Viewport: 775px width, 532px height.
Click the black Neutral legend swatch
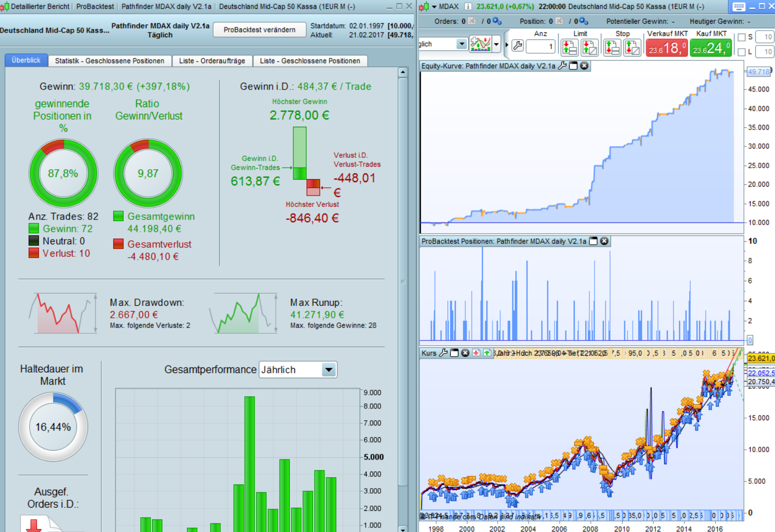tap(34, 241)
